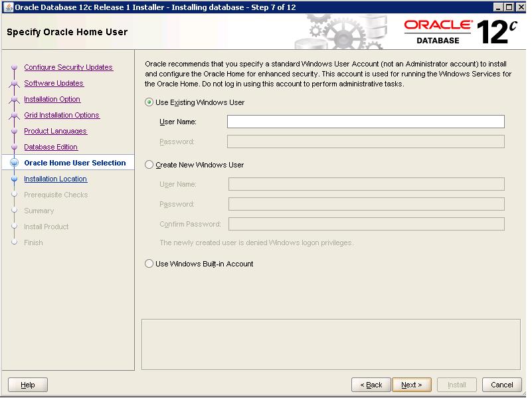The image size is (532, 398).
Task: Open Configure Security Updates step
Action: (68, 68)
